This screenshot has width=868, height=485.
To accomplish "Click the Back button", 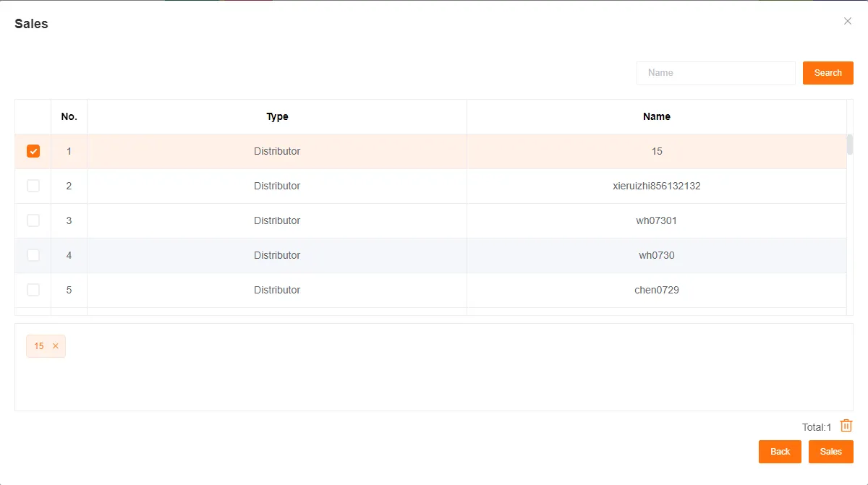I will coord(780,452).
